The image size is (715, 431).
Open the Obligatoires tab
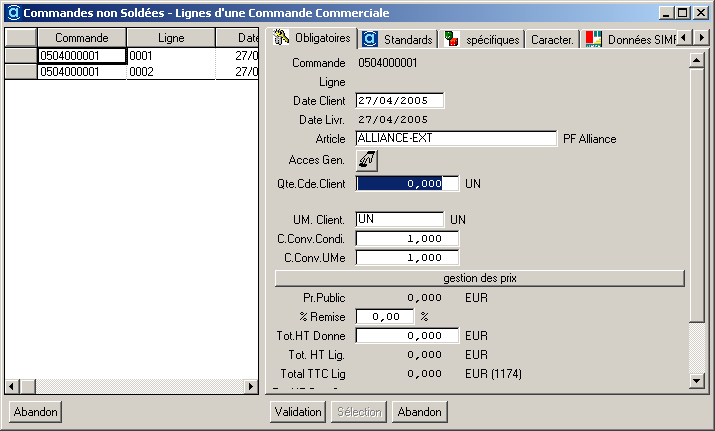click(x=313, y=39)
